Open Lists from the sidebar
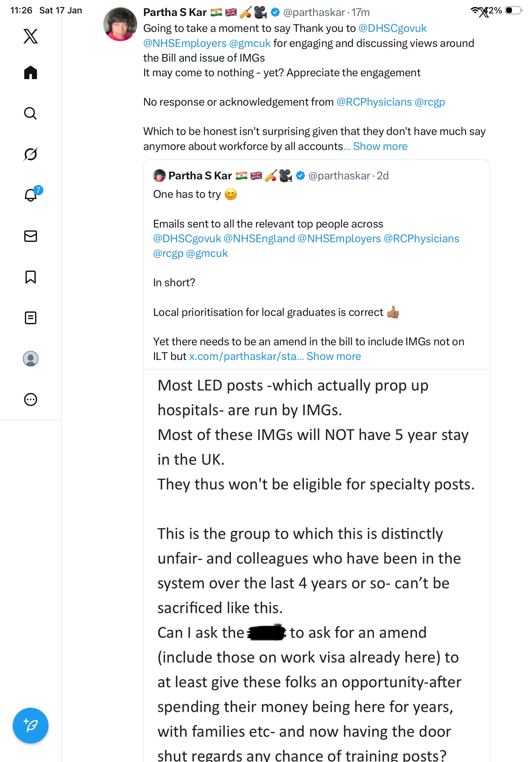532x762 pixels. coord(31,317)
